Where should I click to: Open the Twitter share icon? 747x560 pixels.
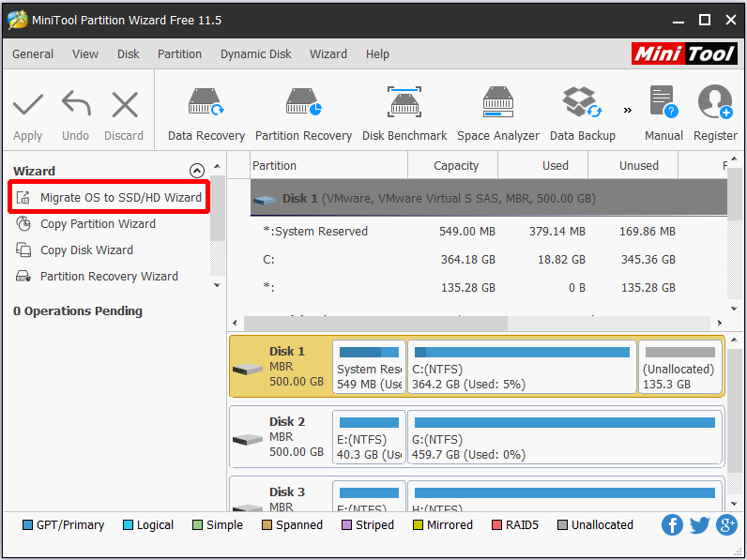(x=699, y=525)
